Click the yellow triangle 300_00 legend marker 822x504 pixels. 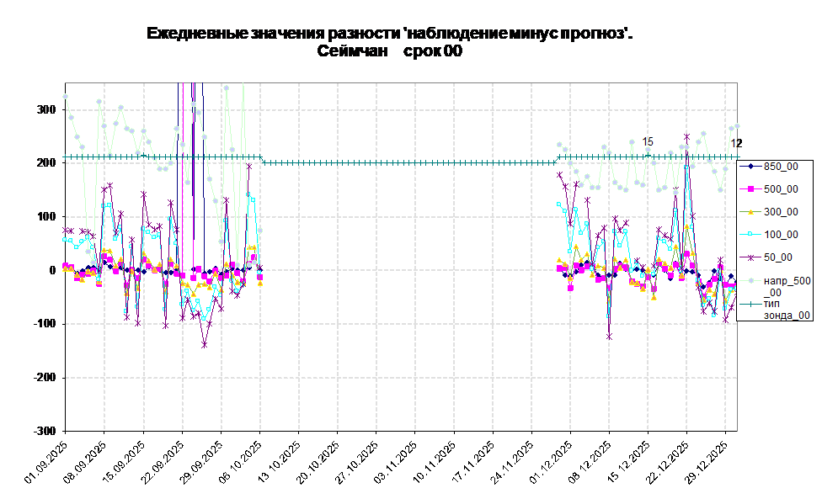(x=750, y=212)
